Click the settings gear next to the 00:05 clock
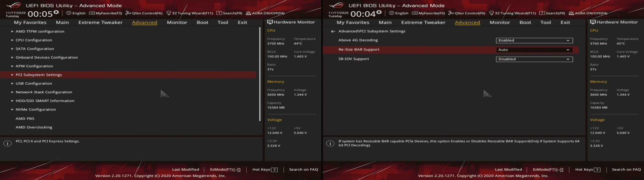Image resolution: width=644 pixels, height=180 pixels. (x=56, y=12)
